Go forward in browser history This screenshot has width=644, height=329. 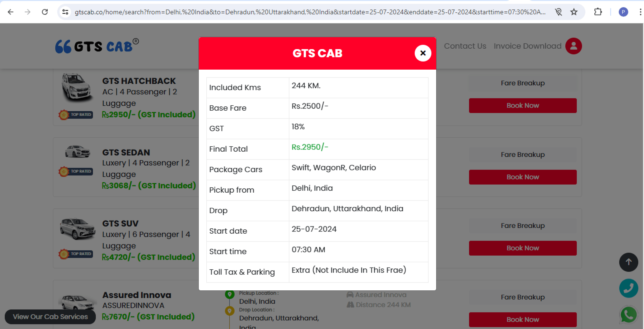[27, 12]
